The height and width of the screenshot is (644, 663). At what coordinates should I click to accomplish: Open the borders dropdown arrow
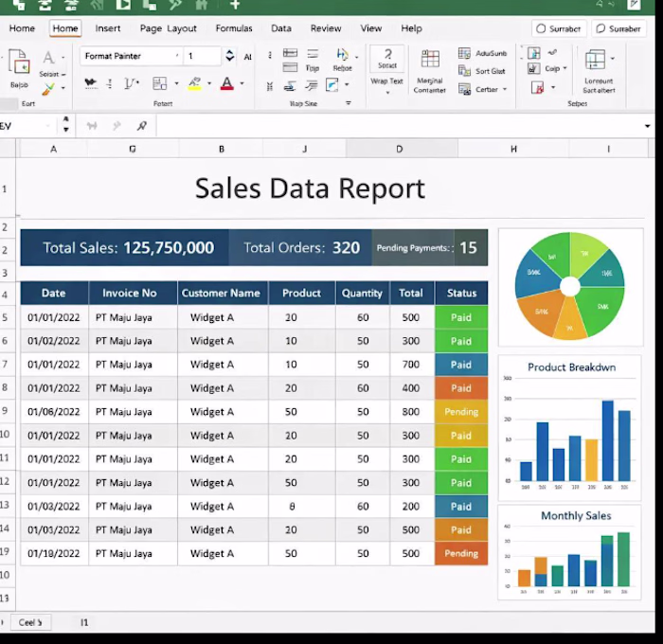coord(176,83)
